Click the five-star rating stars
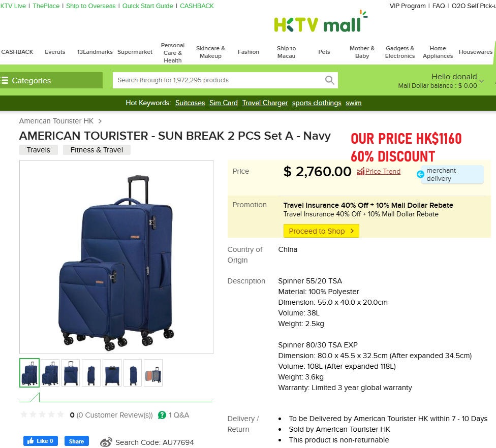496x448 pixels. [x=42, y=414]
